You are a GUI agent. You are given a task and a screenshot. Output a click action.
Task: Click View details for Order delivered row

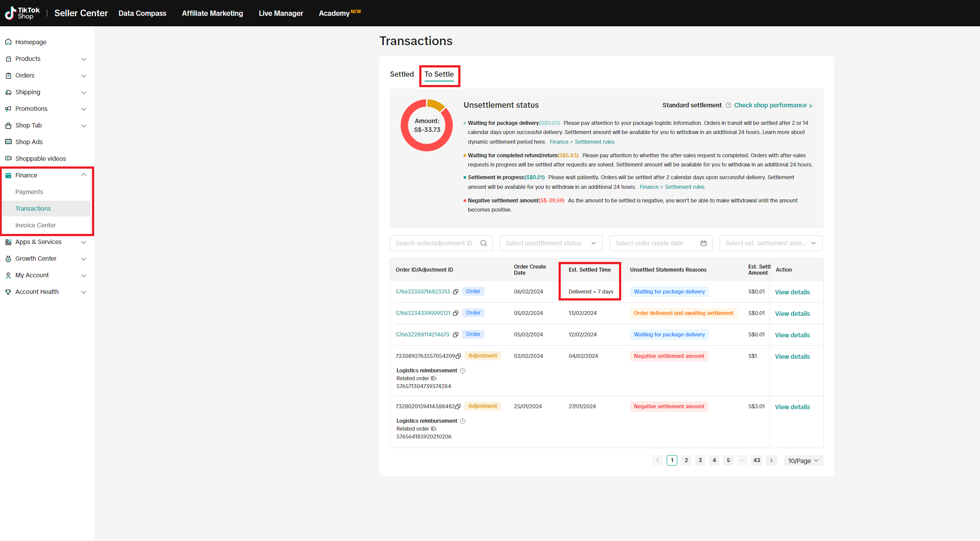pos(792,314)
